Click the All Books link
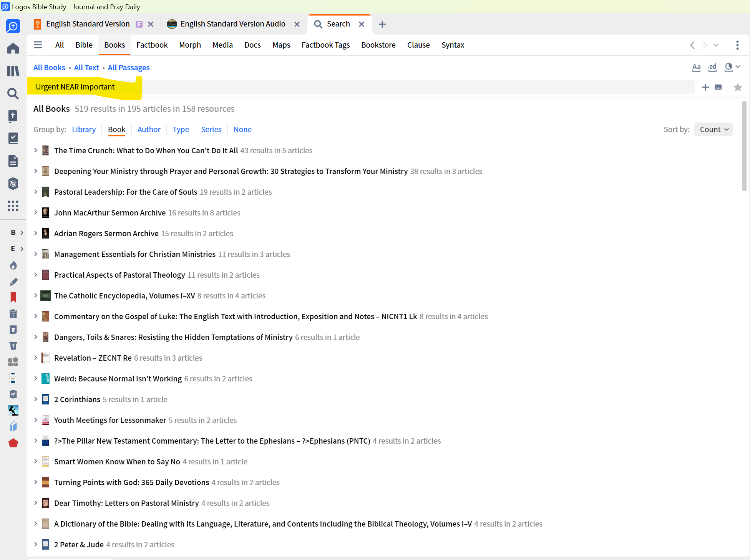The width and height of the screenshot is (750, 560). click(x=49, y=68)
